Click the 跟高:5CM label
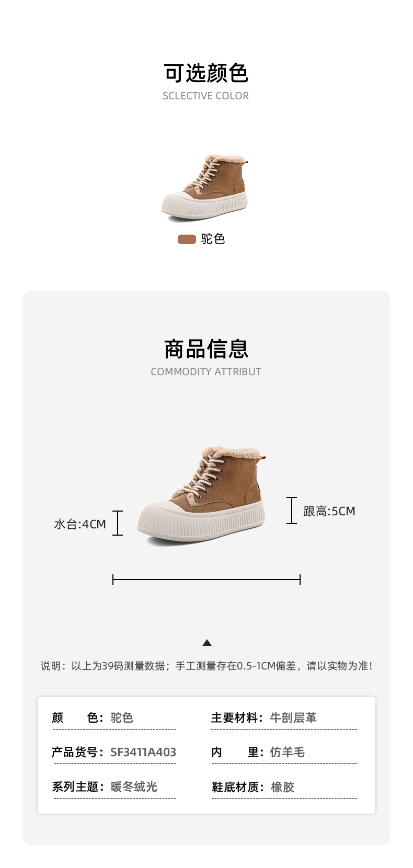Viewport: 413px width, 868px height. point(329,511)
